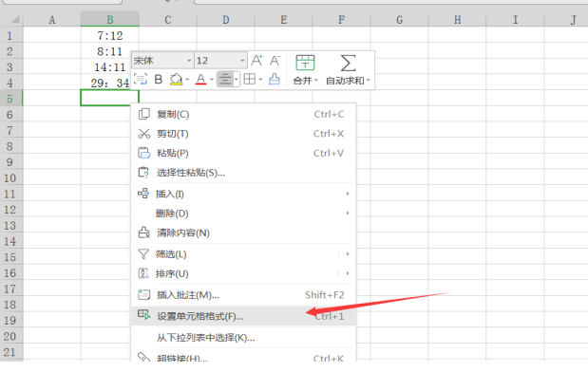588x372 pixels.
Task: Select column E header
Action: click(x=283, y=19)
